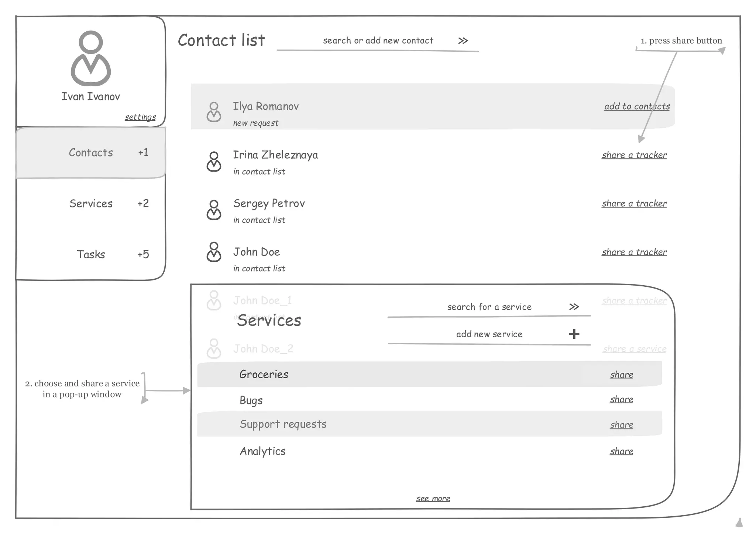756x534 pixels.
Task: Click Sergey Petrov's contact avatar icon
Action: [x=214, y=210]
